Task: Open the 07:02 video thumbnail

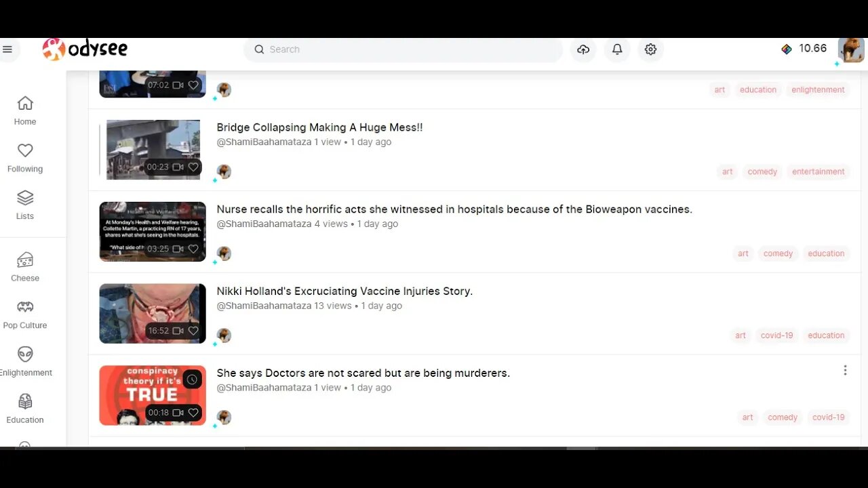Action: (x=153, y=83)
